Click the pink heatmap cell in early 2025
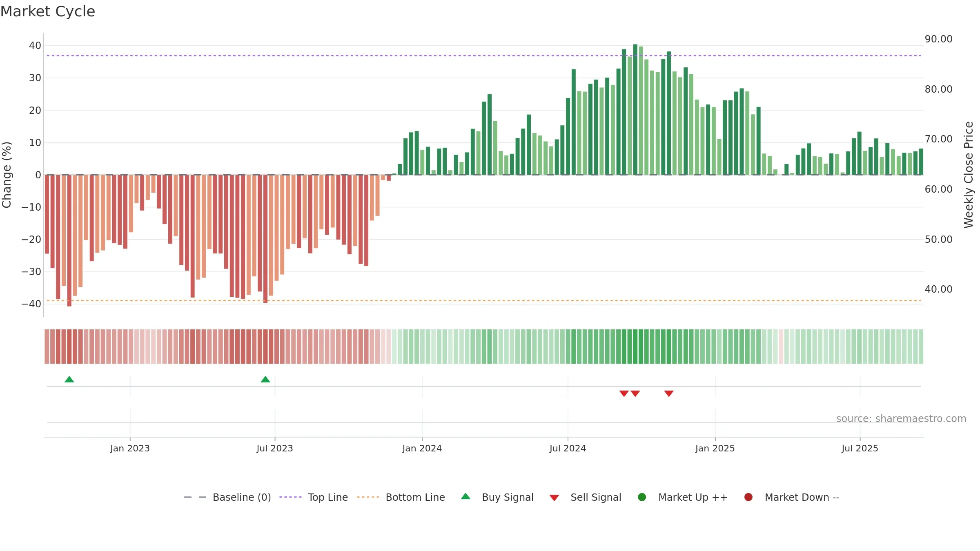The height and width of the screenshot is (551, 980). coord(781,347)
